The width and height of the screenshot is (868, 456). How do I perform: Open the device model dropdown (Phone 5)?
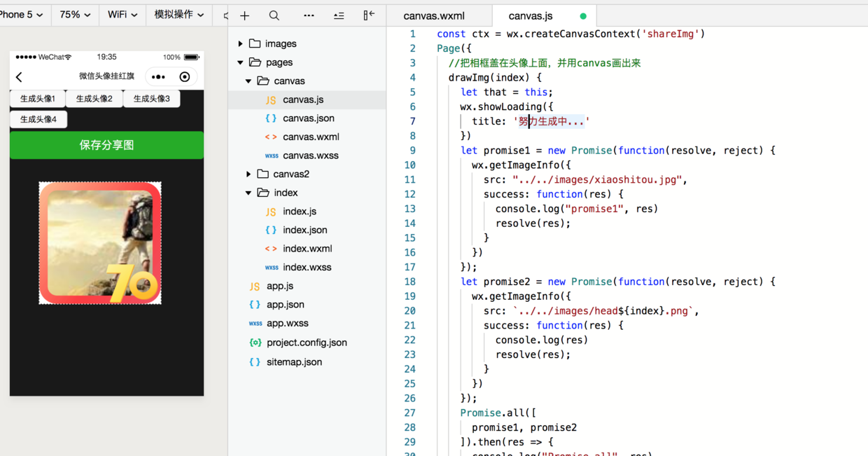pos(22,15)
